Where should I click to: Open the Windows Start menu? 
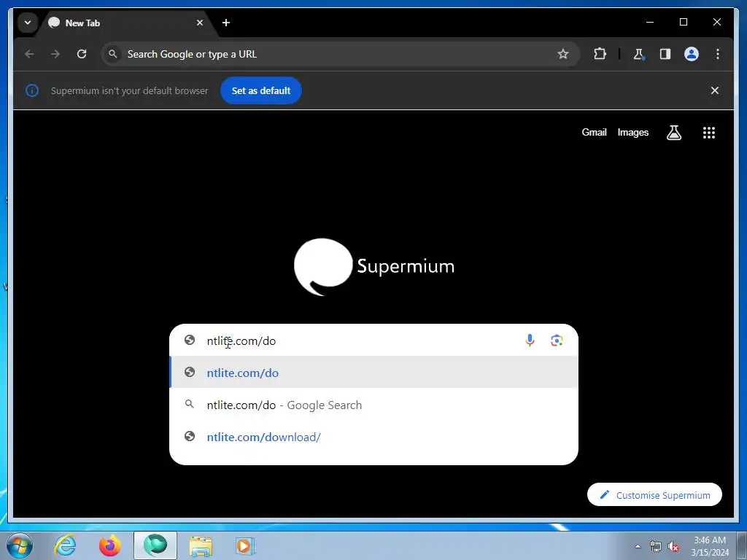(x=20, y=545)
